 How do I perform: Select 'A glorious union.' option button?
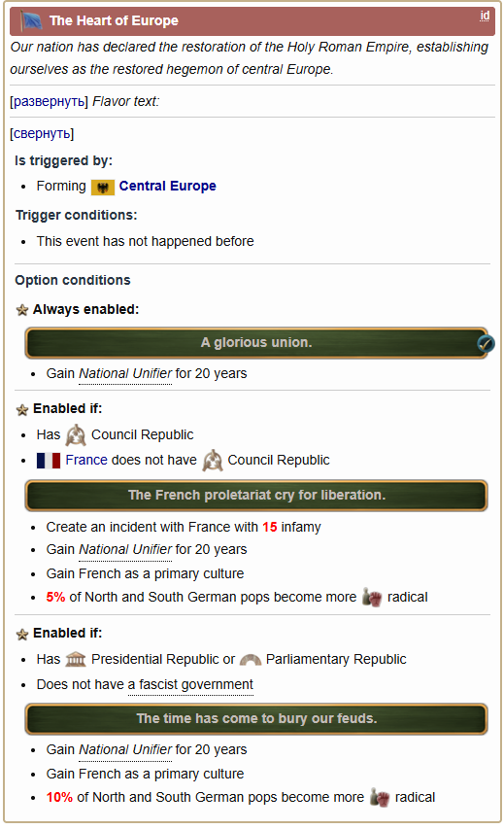[256, 343]
